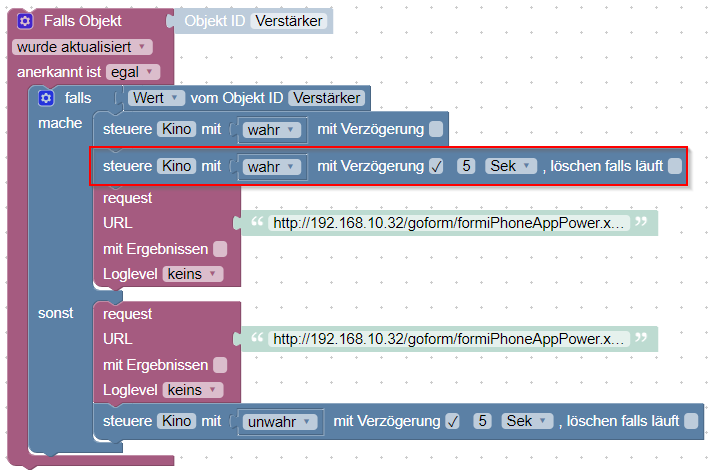Viewport: 714px width, 472px height.
Task: Select 'Verstärker' in the Wert vom Objekt ID block
Action: pos(326,98)
